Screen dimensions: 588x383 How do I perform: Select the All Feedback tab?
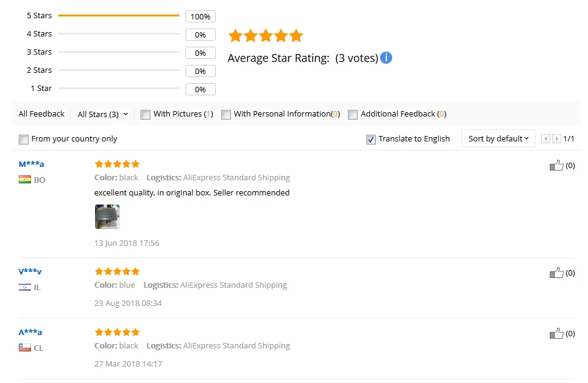pyautogui.click(x=41, y=114)
